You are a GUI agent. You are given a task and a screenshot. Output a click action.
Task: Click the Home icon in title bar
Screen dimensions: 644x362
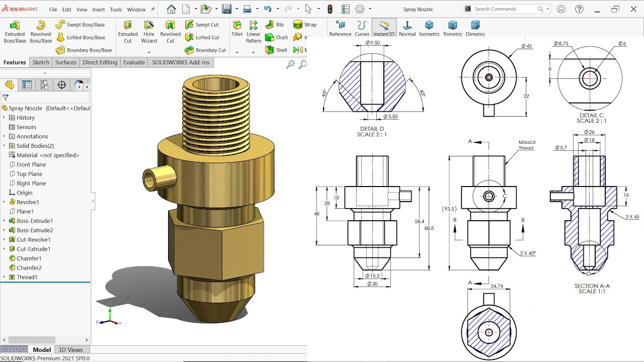(171, 9)
